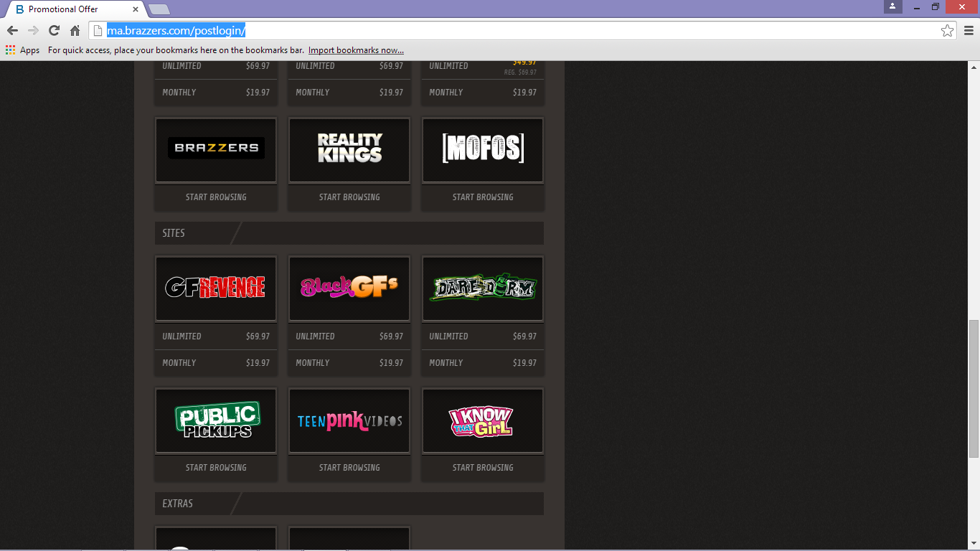Click Start Browsing under Teen Pink Videos
Image resolution: width=980 pixels, height=551 pixels.
tap(349, 468)
